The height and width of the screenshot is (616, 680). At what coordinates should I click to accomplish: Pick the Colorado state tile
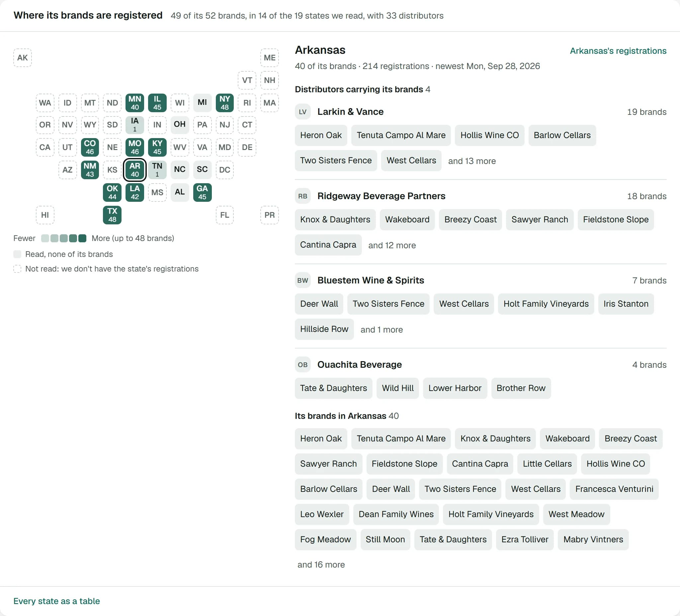(90, 147)
